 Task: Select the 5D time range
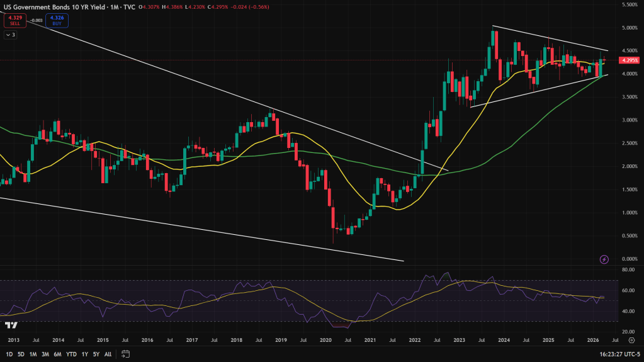pyautogui.click(x=21, y=354)
